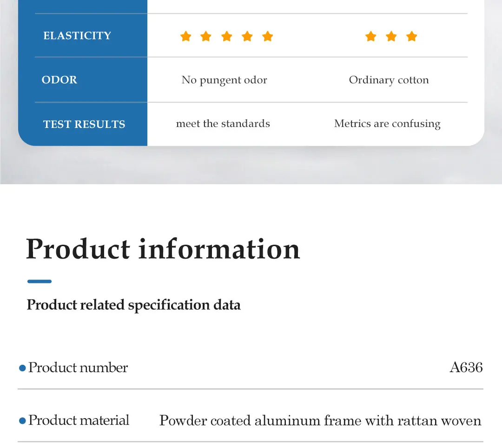Click the powder coated aluminum frame description
502x448 pixels.
320,421
